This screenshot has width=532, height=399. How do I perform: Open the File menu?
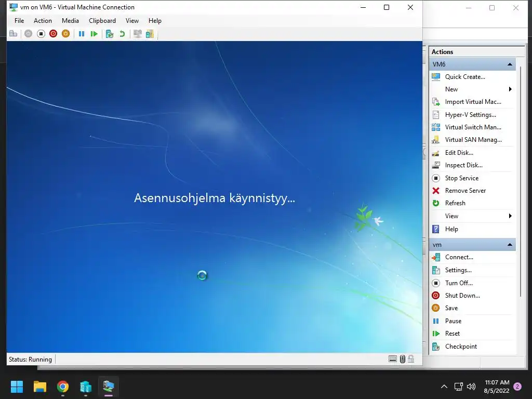click(19, 21)
